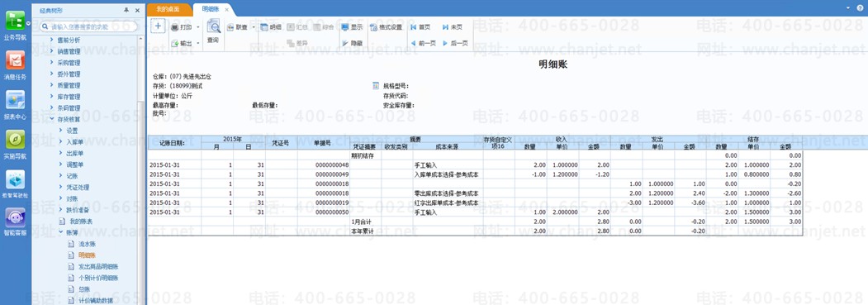Open the top-right dropdown arrow
Viewport: 868px width, 305px height.
[847, 7]
